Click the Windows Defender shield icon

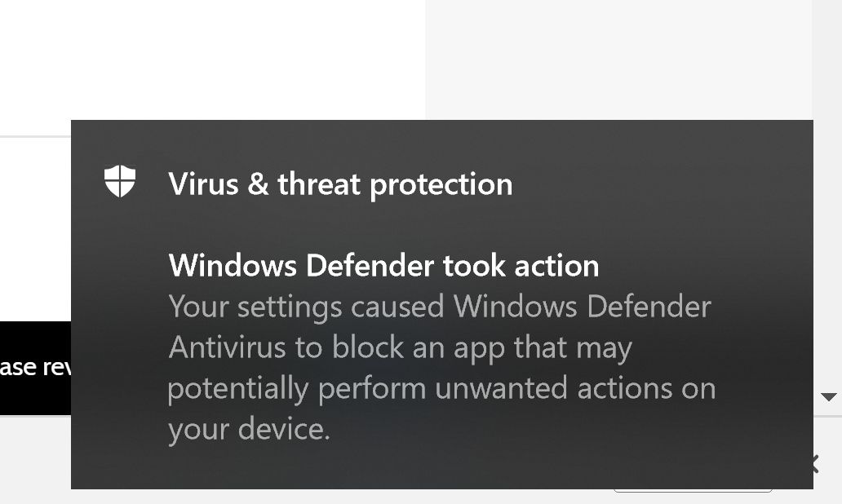click(x=120, y=181)
